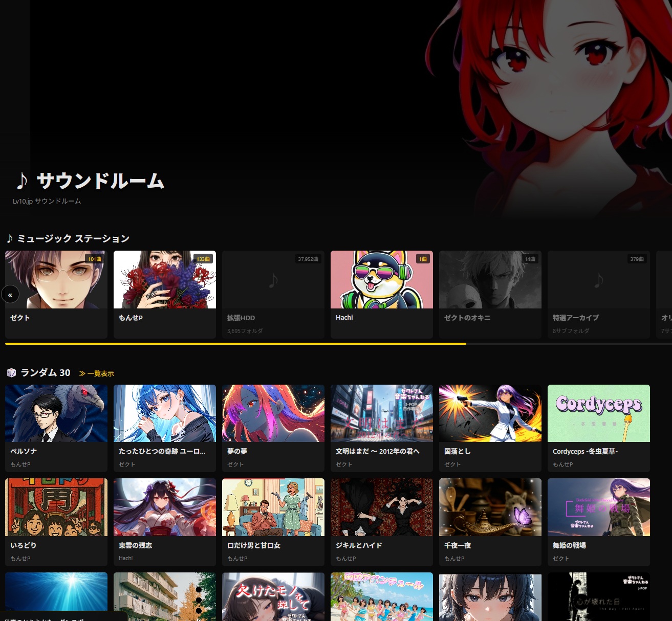Open the ゼクトのオキニ station
The image size is (672, 621).
(490, 294)
